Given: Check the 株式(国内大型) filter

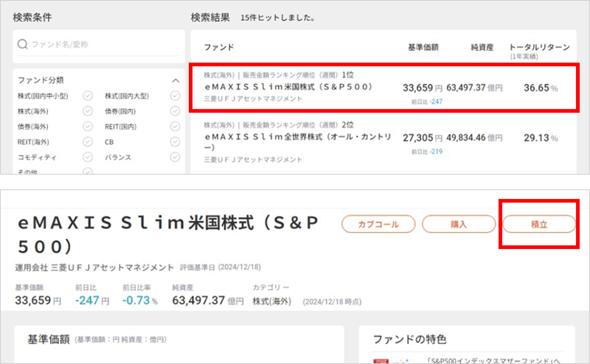Looking at the screenshot, I should pyautogui.click(x=175, y=96).
